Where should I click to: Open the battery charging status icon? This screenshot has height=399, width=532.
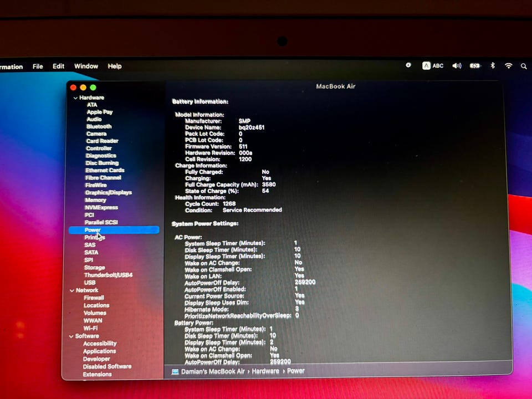pyautogui.click(x=475, y=66)
